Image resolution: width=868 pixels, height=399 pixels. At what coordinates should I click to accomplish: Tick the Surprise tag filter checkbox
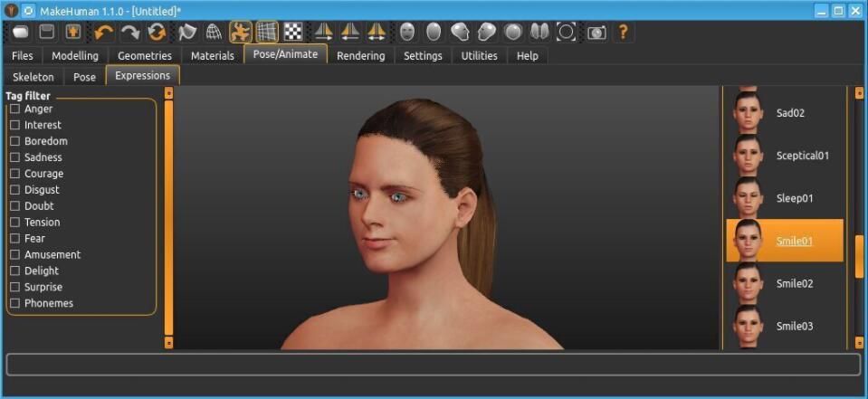[14, 287]
